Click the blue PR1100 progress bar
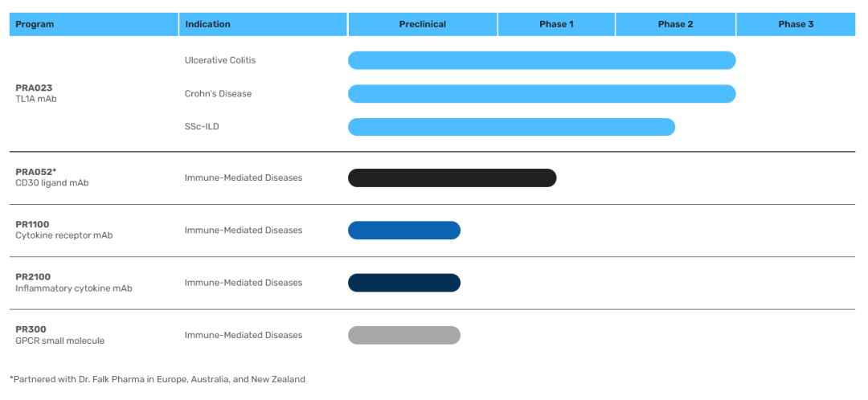Viewport: 868px width, 400px height. click(404, 231)
